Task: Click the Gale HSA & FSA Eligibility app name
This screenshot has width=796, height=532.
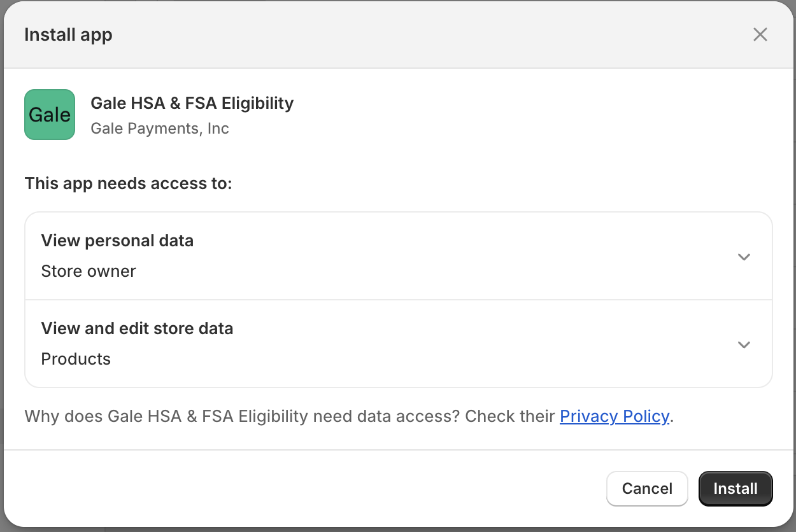Action: pos(192,103)
